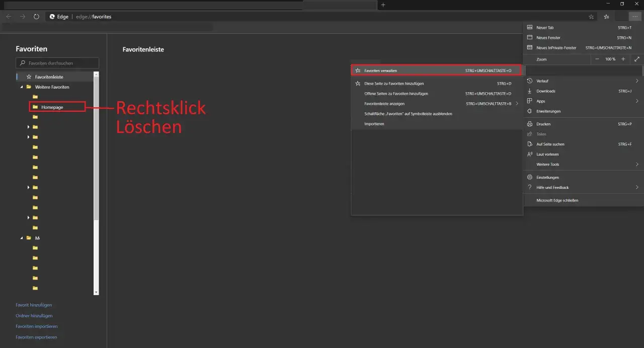This screenshot has width=644, height=348.
Task: Open Einstellungen from the menu
Action: pyautogui.click(x=584, y=177)
